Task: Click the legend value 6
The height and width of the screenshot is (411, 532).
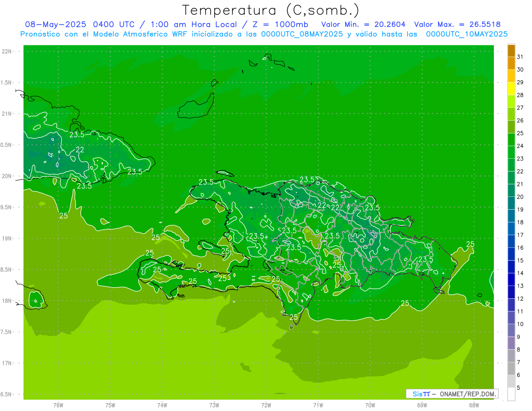Action: coord(518,375)
